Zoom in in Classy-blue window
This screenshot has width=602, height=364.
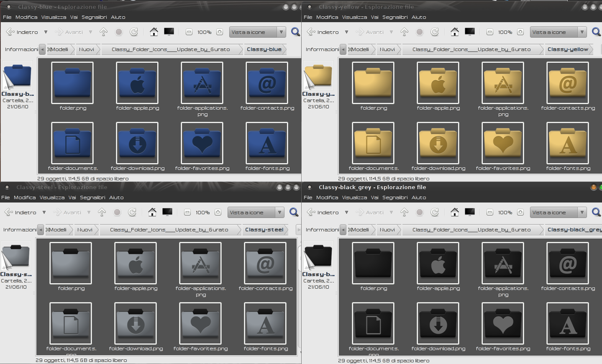tap(220, 32)
